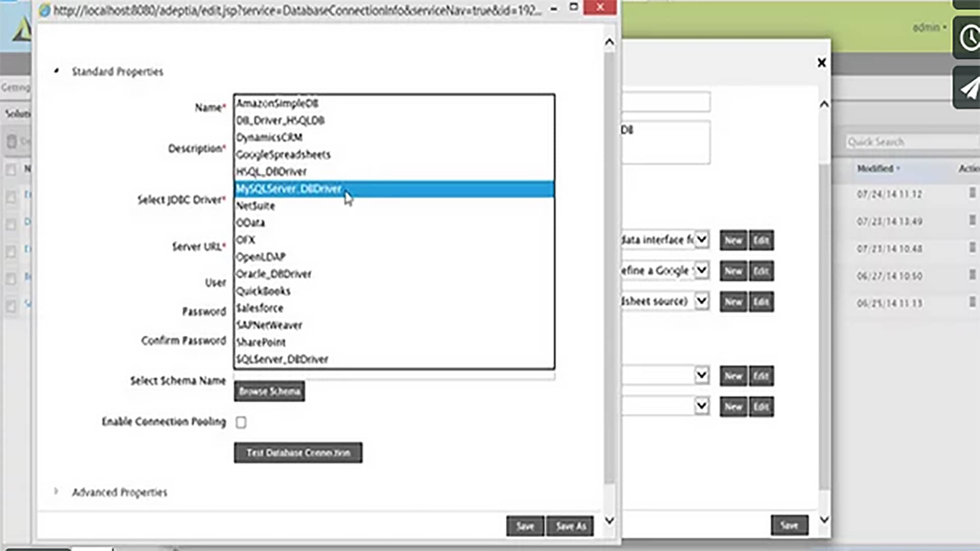Click the Test Database Connection button
This screenshot has height=551, width=980.
click(298, 453)
